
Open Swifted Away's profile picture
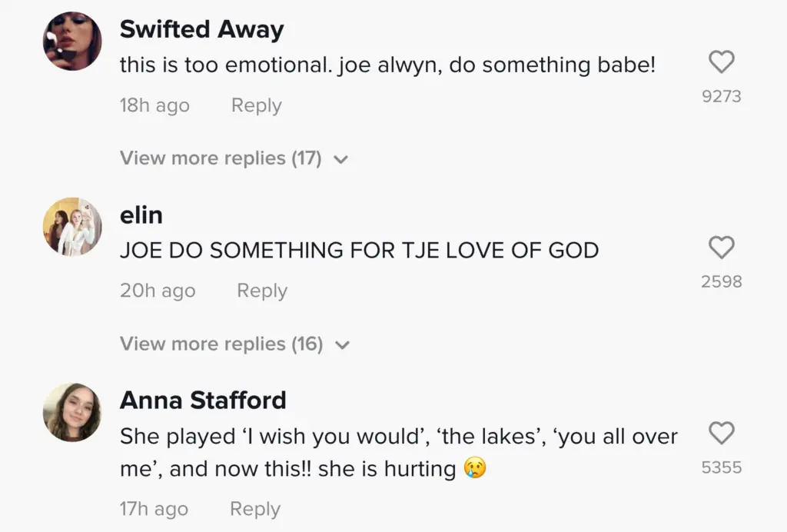point(72,42)
